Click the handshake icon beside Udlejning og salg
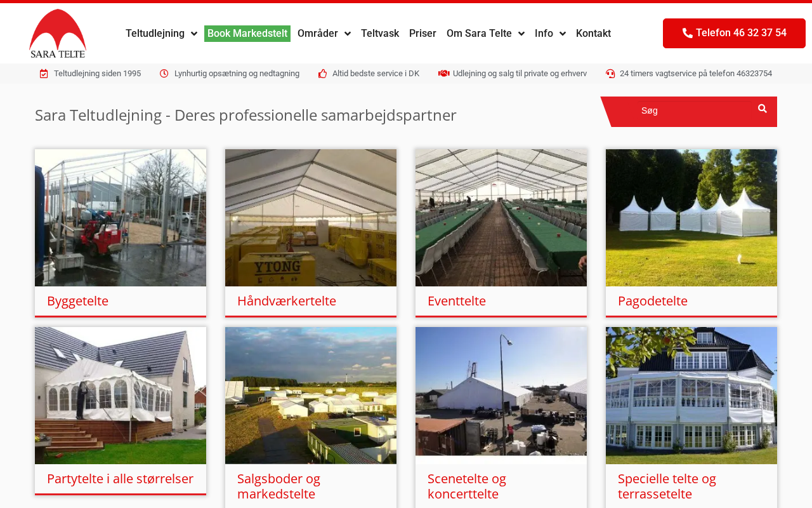Viewport: 812px width, 508px height. pos(443,74)
